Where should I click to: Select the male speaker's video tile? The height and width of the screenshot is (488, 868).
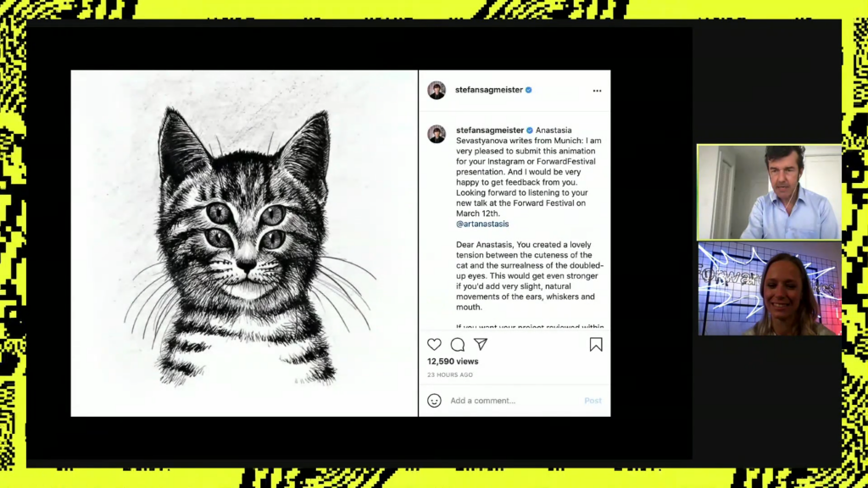point(769,192)
